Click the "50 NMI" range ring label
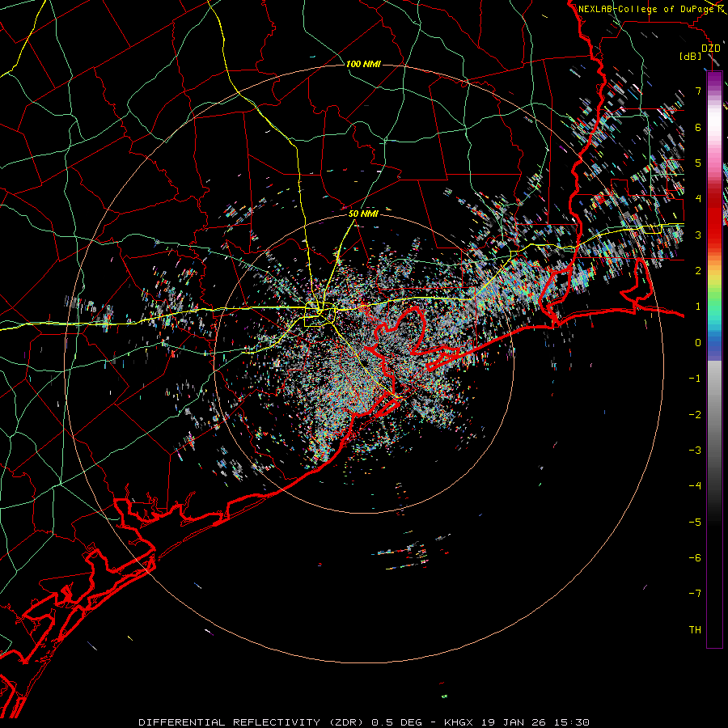This screenshot has height=728, width=728. pyautogui.click(x=363, y=214)
